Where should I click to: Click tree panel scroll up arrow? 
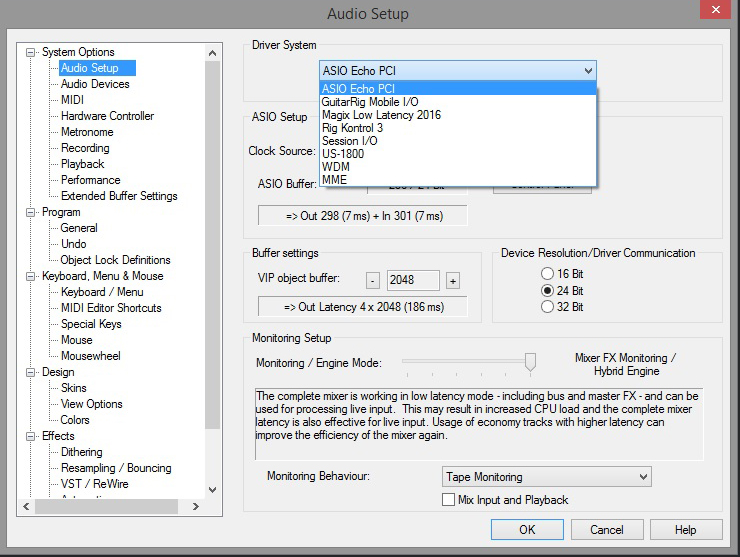[x=212, y=53]
